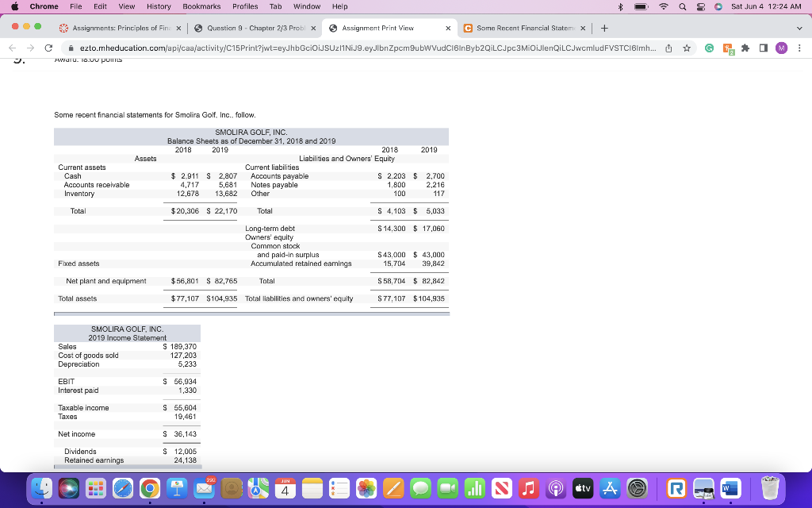Click the Accumulated retained earnings label
Screen dimensions: 812x508
(x=301, y=264)
